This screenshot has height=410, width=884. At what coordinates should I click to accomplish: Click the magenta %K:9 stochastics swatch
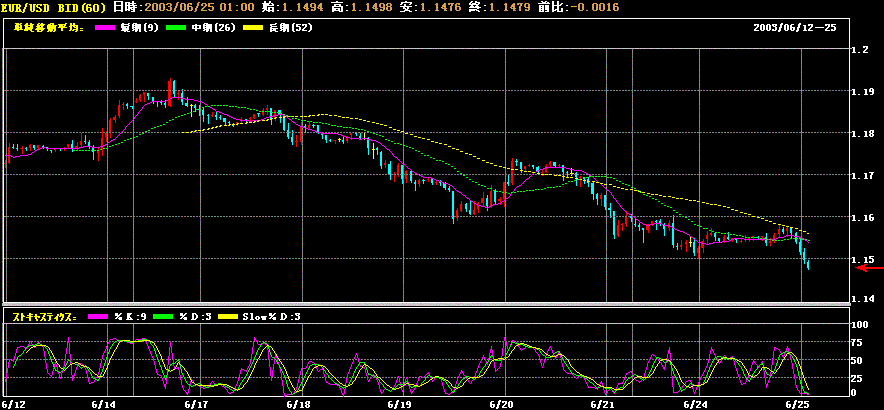[99, 317]
